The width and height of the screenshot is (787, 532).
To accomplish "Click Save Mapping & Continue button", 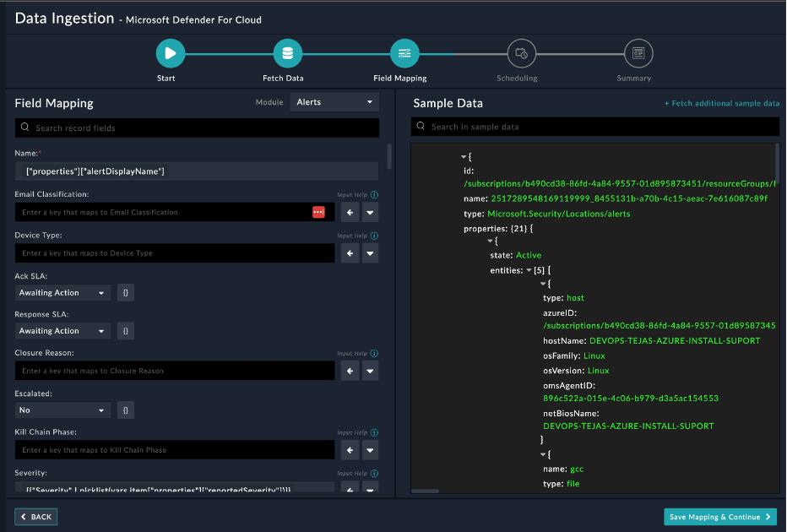I will [x=719, y=517].
